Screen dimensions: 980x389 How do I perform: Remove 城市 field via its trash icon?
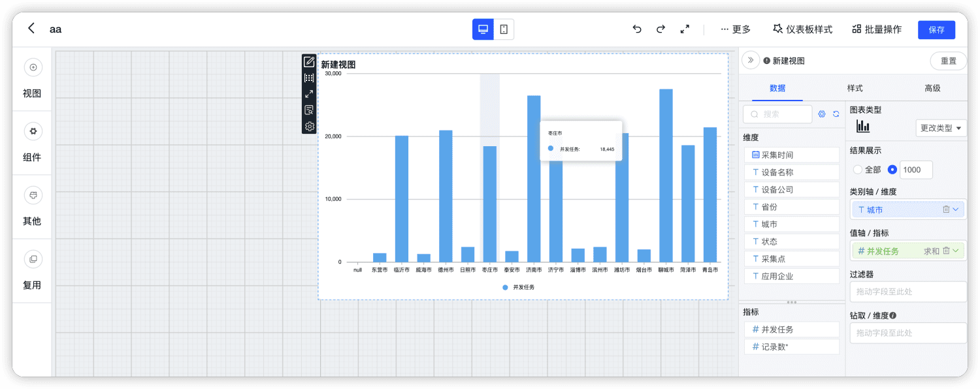(946, 209)
